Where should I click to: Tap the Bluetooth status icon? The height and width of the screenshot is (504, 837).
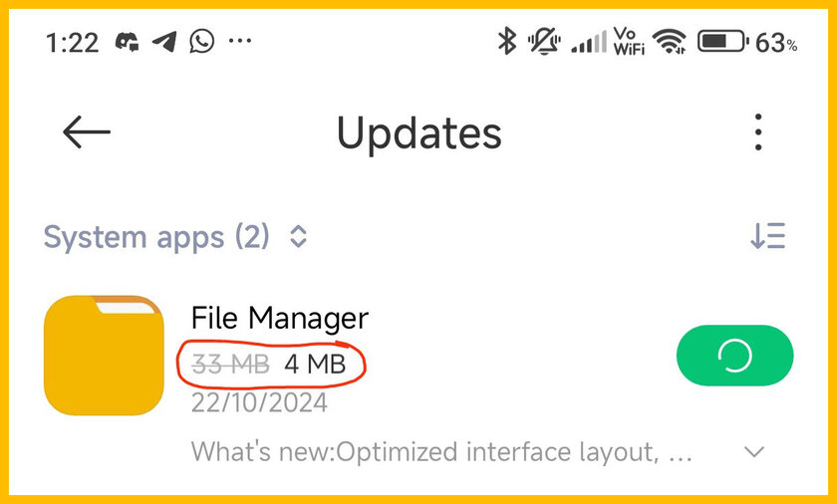tap(507, 41)
